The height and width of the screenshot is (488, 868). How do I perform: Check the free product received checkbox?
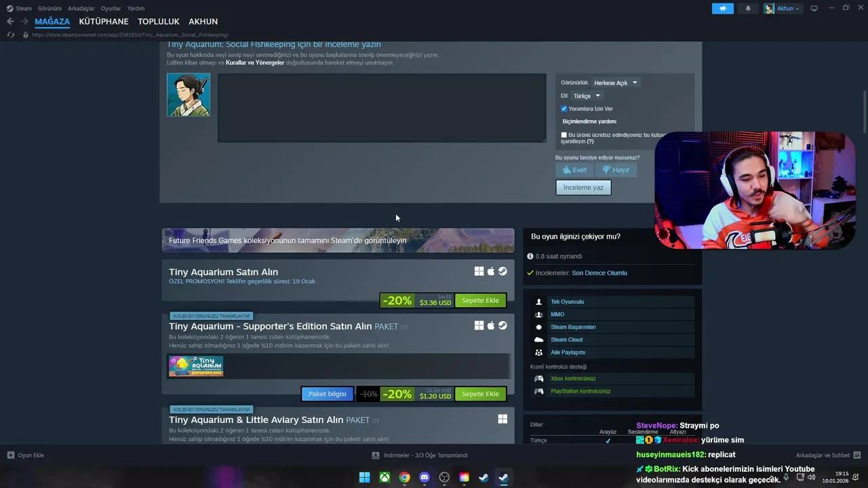(x=564, y=135)
